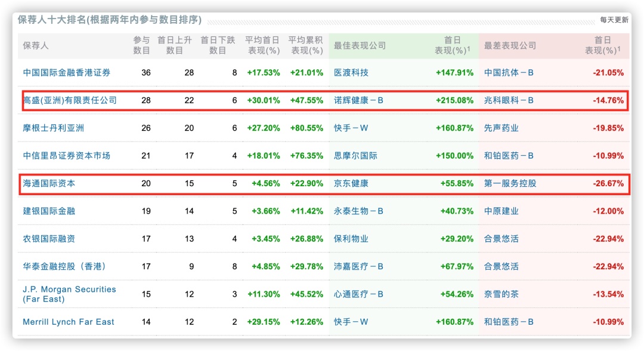This screenshot has height=351, width=644.
Task: Open best performer 沛嘉医疗－B
Action: [358, 266]
